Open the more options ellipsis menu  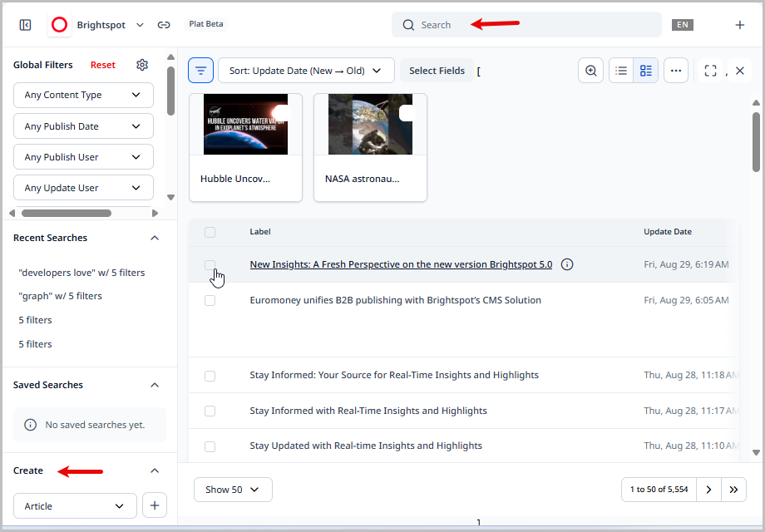click(676, 71)
